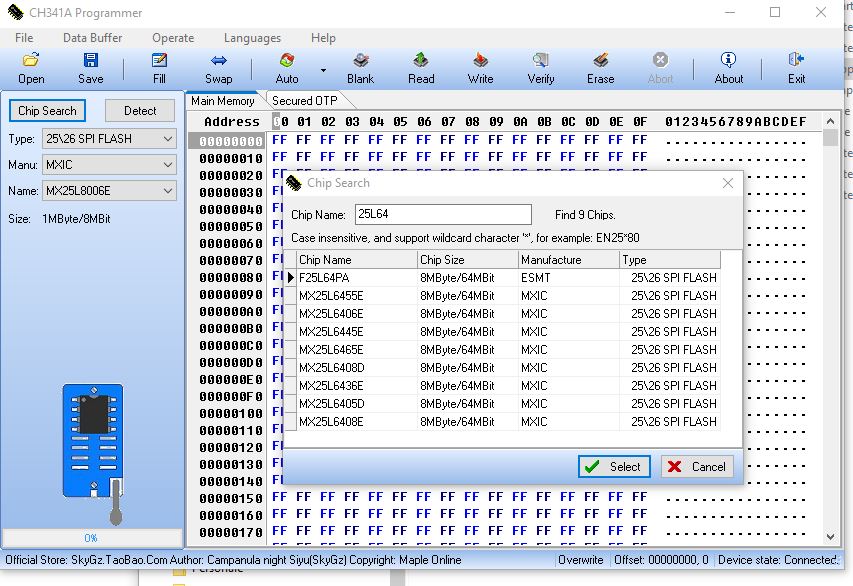This screenshot has height=586, width=853.
Task: Open the File menu
Action: 24,38
